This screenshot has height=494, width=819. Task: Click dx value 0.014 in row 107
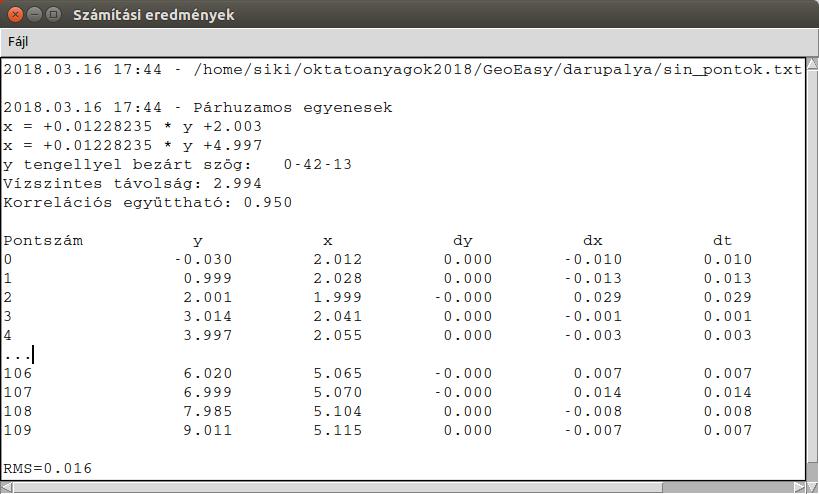pyautogui.click(x=598, y=392)
